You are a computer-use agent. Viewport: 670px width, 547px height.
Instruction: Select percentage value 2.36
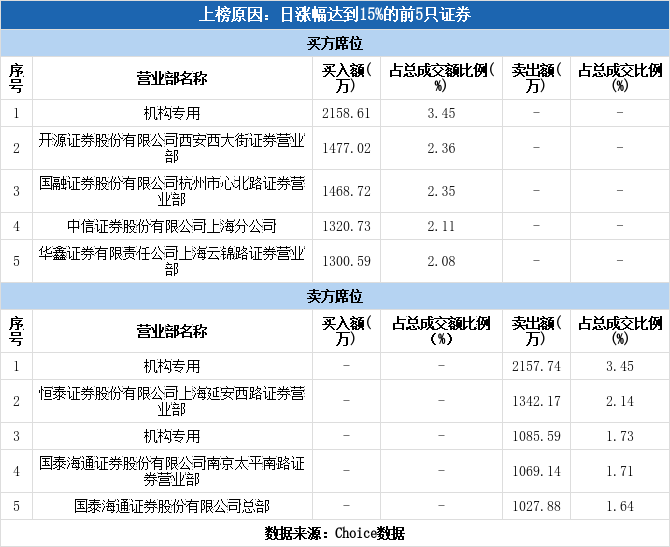[441, 148]
